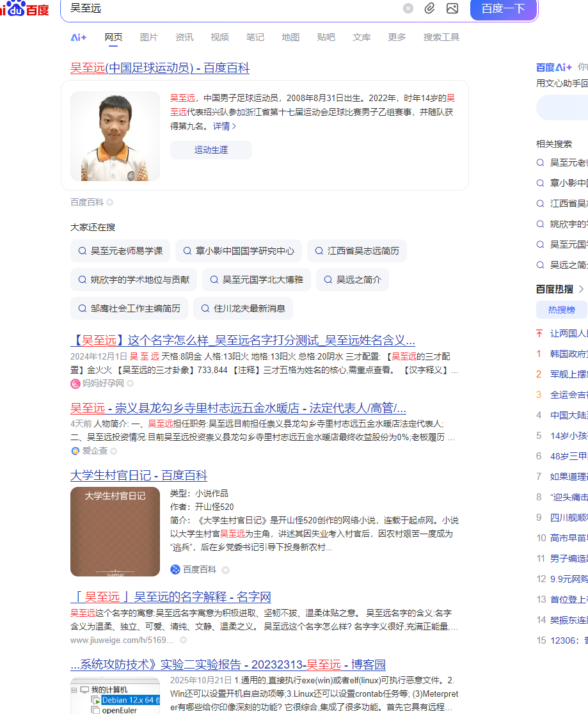Click the www.jiuweige.com source URL
This screenshot has width=588, height=714.
click(x=122, y=640)
